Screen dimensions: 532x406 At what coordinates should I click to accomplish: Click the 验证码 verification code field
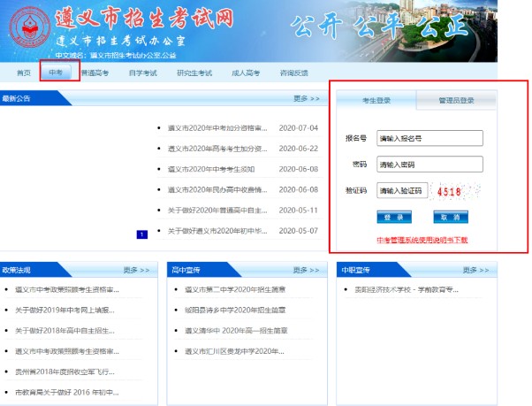[x=402, y=190]
